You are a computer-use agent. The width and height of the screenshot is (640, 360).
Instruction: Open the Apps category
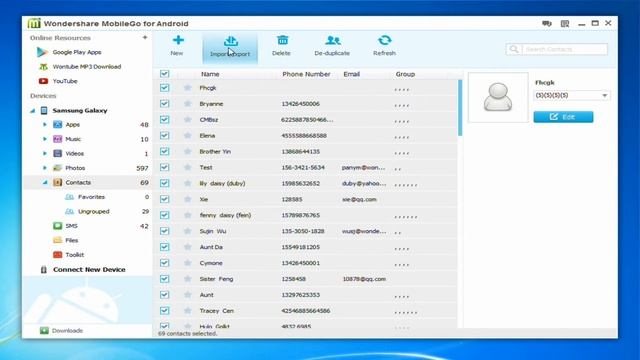point(73,124)
